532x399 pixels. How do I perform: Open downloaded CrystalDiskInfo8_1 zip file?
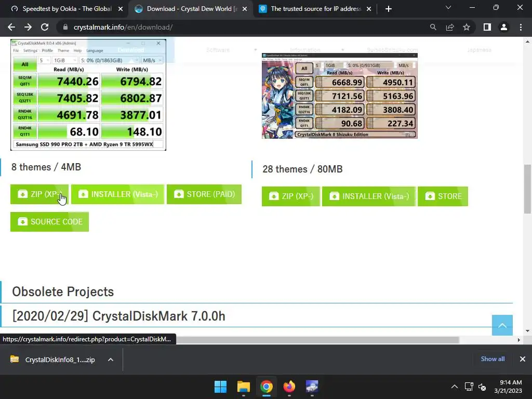point(52,360)
